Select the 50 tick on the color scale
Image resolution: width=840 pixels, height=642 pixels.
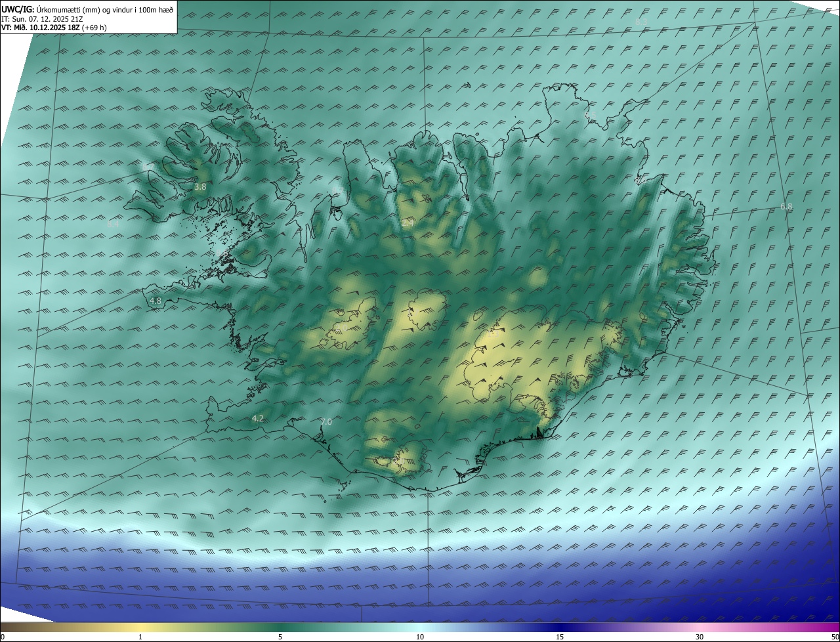[835, 637]
